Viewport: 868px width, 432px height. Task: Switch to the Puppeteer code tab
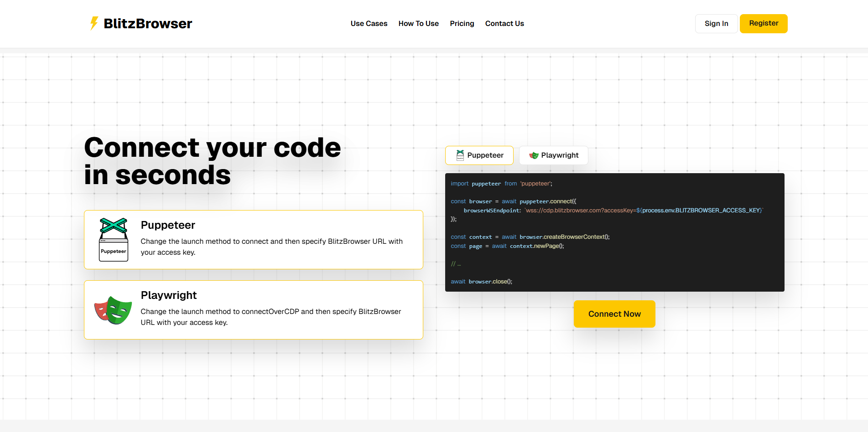click(479, 155)
